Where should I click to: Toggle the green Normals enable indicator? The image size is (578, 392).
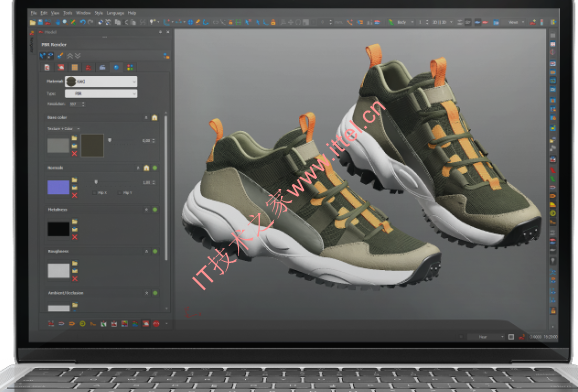(155, 168)
